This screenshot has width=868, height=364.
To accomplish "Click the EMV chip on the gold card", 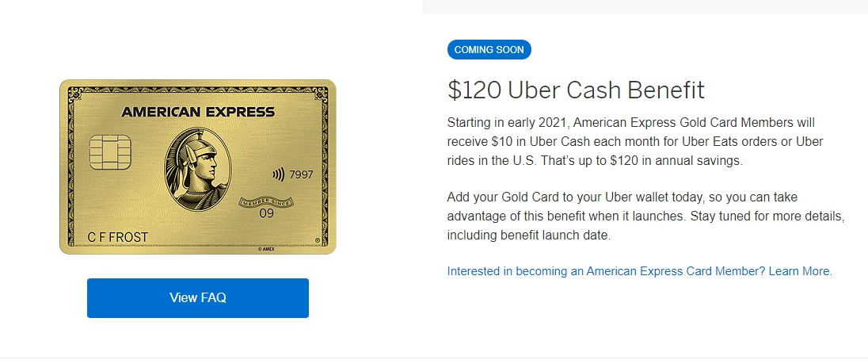I will pyautogui.click(x=109, y=151).
